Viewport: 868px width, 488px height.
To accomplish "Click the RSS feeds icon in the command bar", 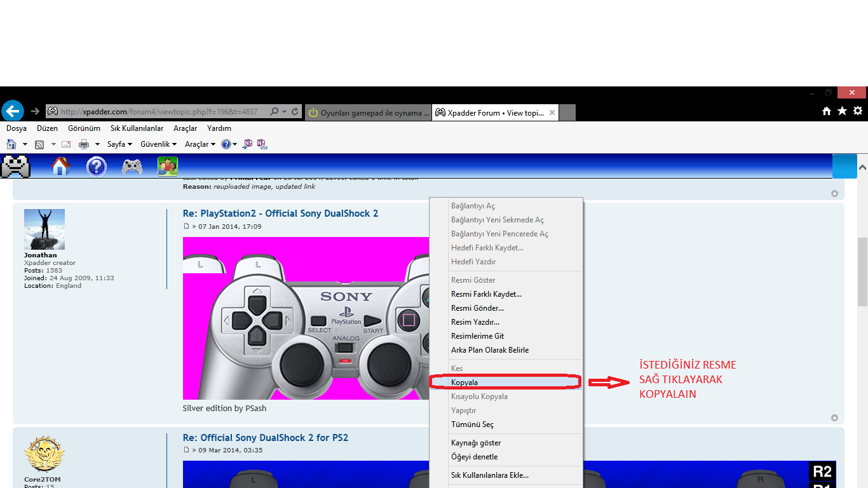I will coord(39,144).
